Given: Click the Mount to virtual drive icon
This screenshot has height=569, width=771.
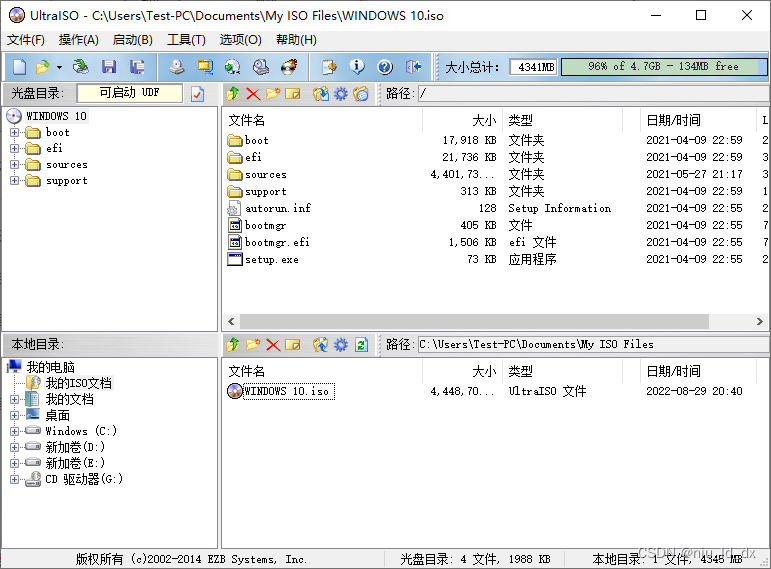Looking at the screenshot, I should [261, 67].
